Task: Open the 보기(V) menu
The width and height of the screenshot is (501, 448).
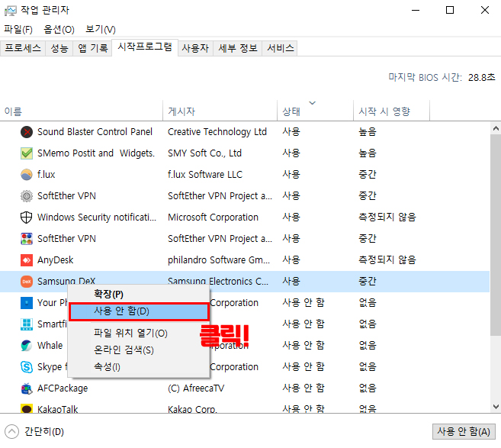Action: click(x=101, y=30)
